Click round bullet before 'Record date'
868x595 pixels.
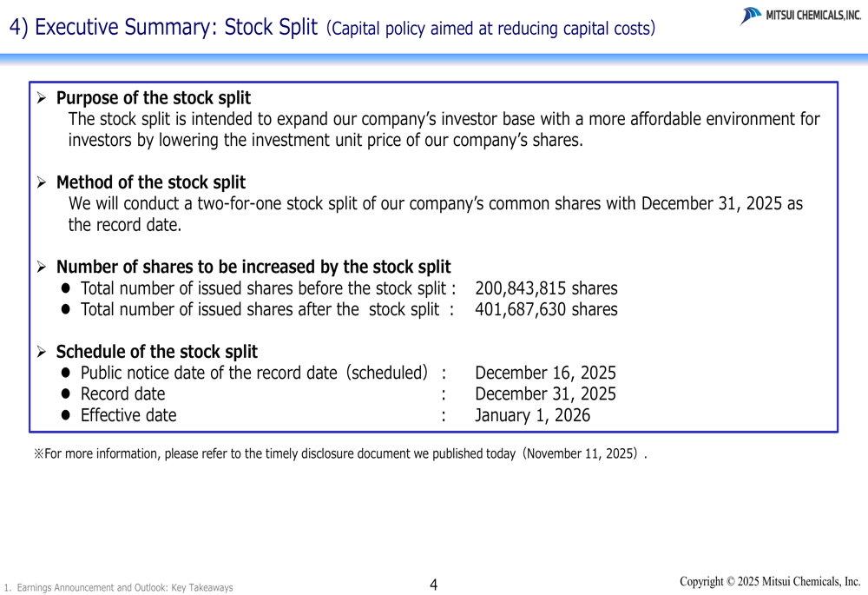pos(68,394)
